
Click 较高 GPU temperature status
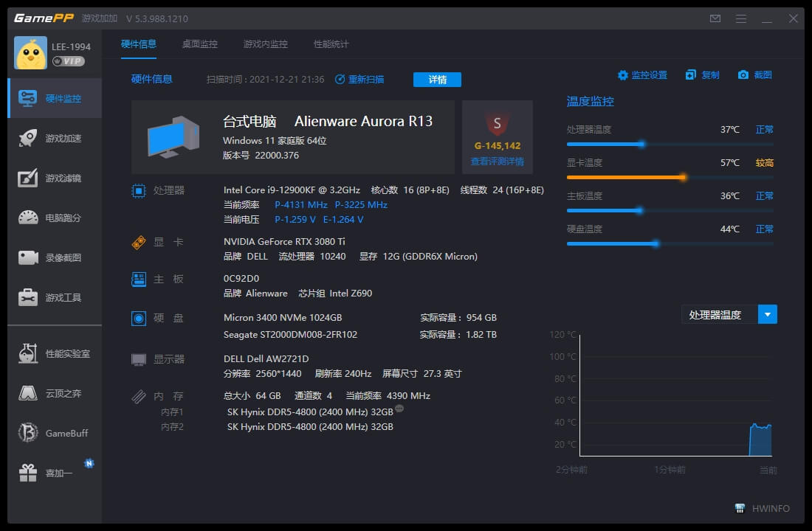click(x=764, y=162)
